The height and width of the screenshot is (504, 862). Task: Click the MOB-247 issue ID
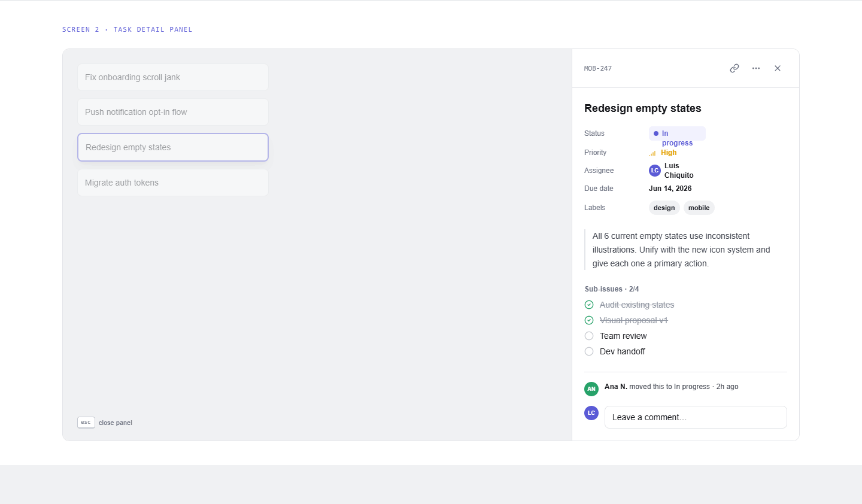[x=598, y=68]
